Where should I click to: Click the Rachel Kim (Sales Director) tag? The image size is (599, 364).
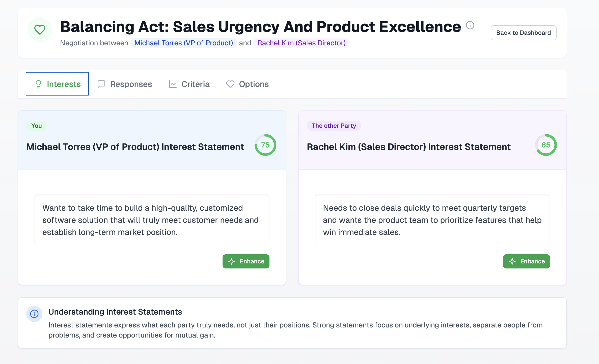tap(301, 43)
